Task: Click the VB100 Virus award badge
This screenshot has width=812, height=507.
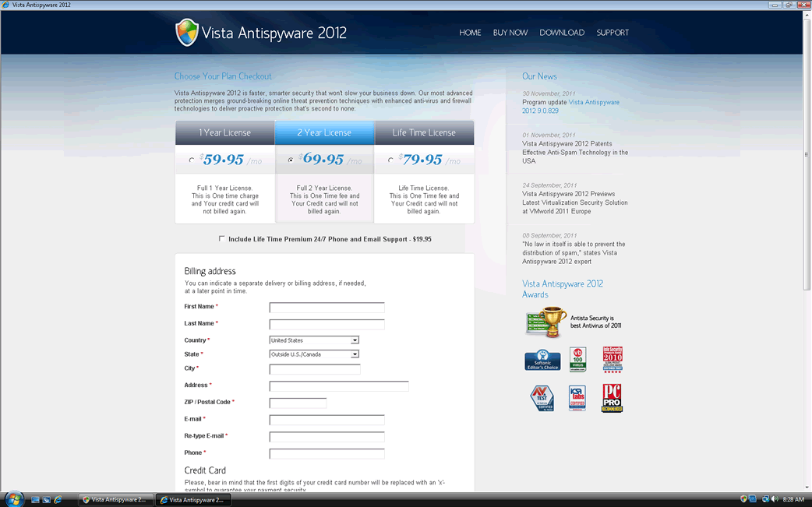Action: pos(577,360)
